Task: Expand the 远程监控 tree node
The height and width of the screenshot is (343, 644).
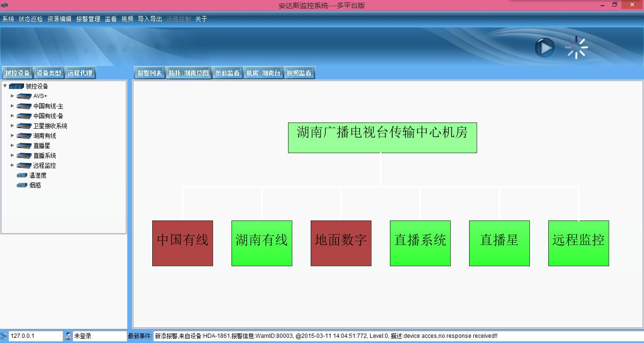Action: (12, 165)
